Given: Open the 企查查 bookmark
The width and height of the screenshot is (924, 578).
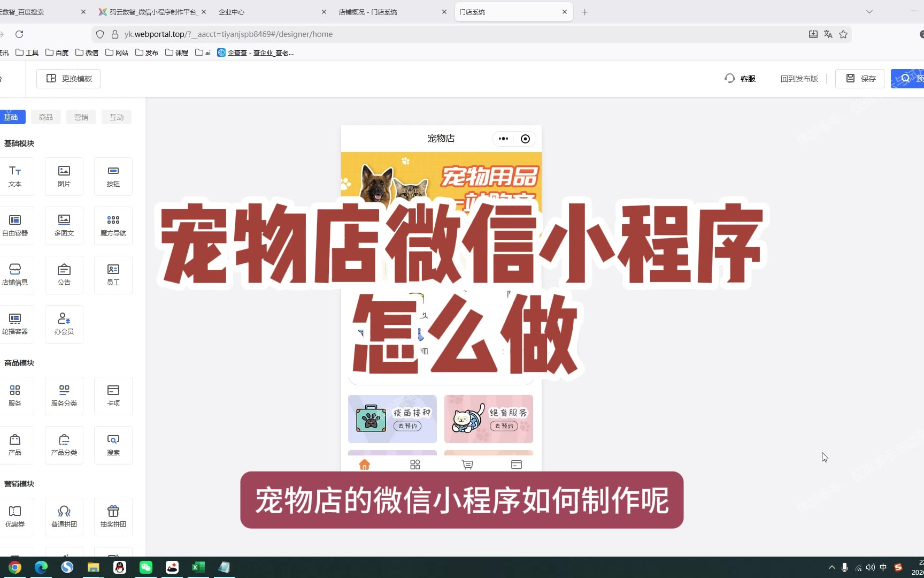Looking at the screenshot, I should pyautogui.click(x=256, y=52).
